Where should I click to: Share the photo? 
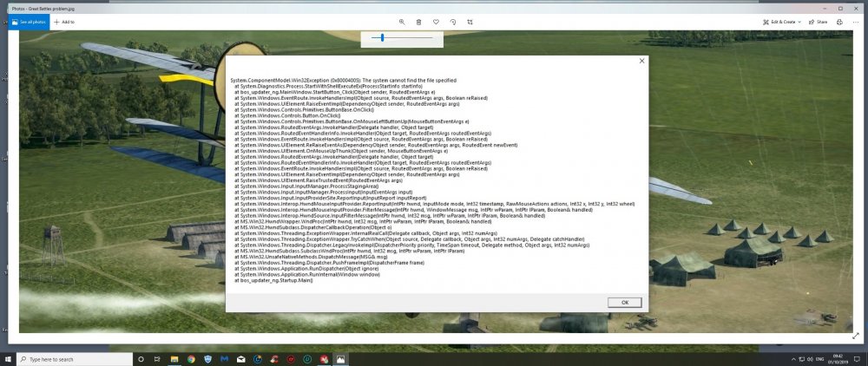point(819,22)
